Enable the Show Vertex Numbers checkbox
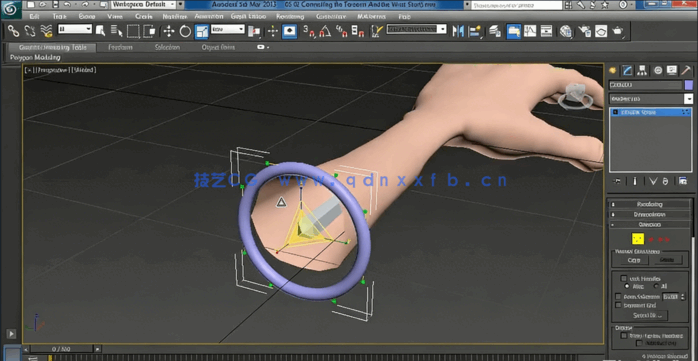 tap(624, 336)
